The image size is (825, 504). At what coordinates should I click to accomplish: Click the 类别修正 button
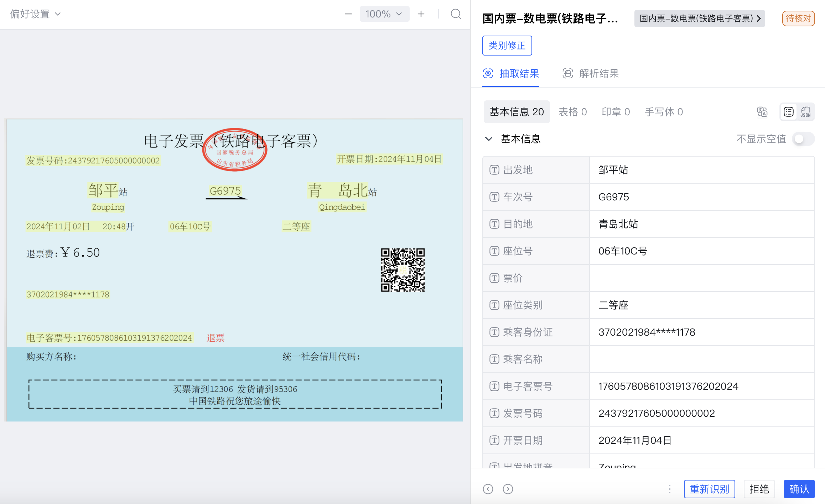(x=507, y=46)
